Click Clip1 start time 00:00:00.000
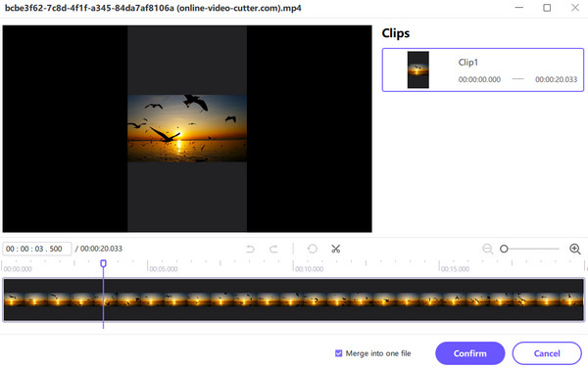 479,79
